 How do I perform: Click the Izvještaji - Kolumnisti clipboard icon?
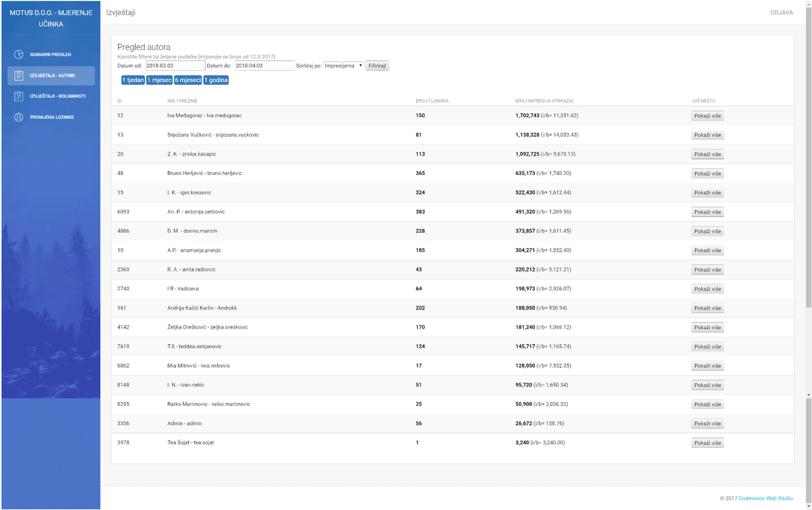19,96
